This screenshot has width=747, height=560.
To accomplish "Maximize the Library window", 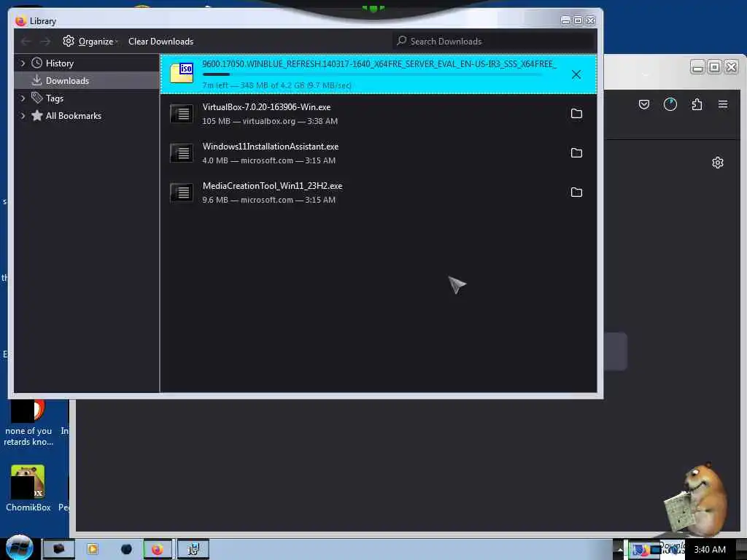I will pyautogui.click(x=578, y=20).
